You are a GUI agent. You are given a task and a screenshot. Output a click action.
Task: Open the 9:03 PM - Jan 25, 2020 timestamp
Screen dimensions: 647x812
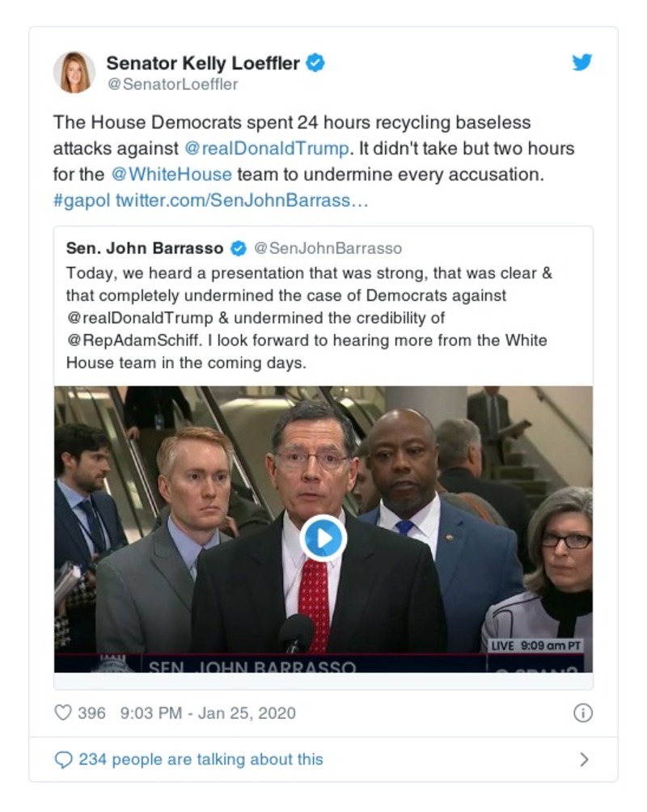pos(208,713)
